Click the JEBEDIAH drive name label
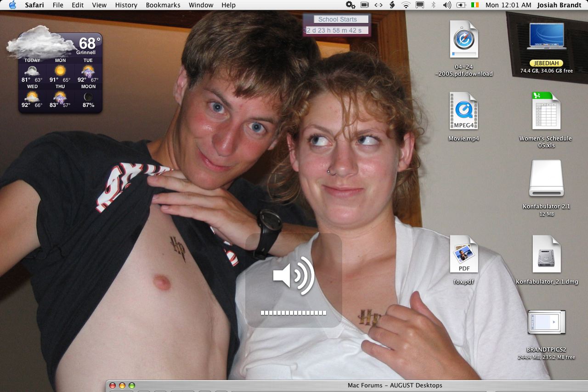Image resolution: width=588 pixels, height=392 pixels. point(546,63)
